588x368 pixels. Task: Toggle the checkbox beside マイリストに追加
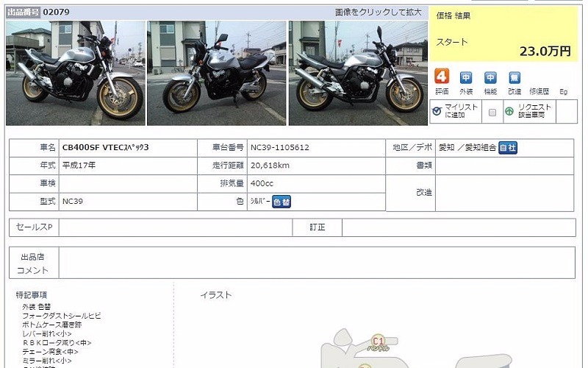pyautogui.click(x=492, y=113)
